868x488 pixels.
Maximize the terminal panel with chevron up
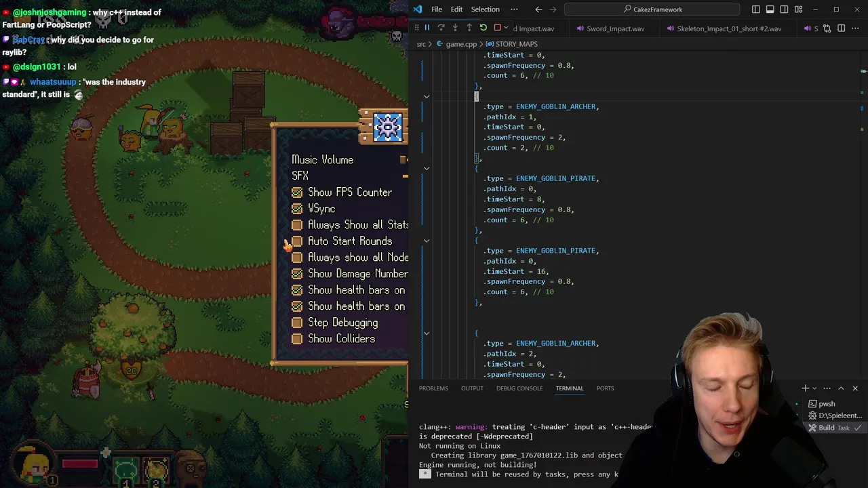coord(841,388)
